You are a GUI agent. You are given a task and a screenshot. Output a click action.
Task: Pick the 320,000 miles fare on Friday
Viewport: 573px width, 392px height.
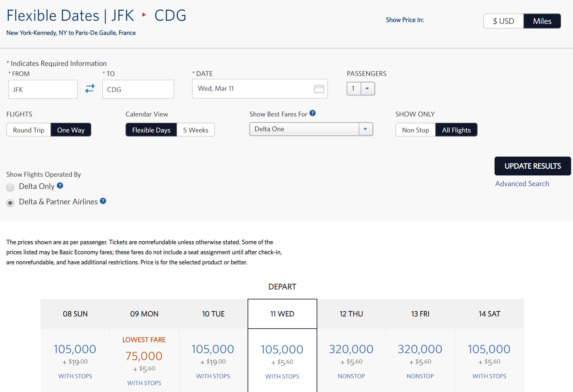[x=420, y=349]
